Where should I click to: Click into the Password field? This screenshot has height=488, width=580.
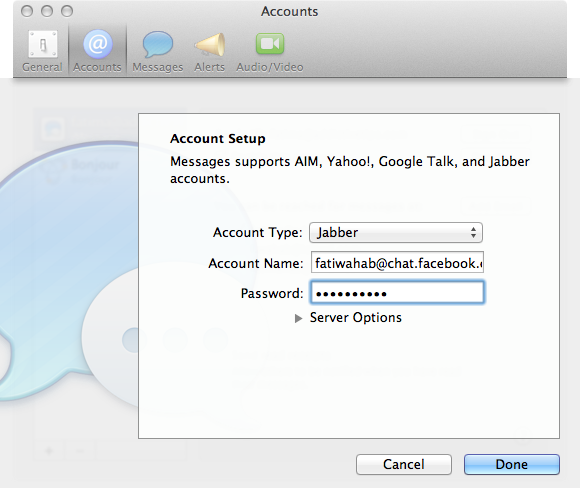click(397, 293)
